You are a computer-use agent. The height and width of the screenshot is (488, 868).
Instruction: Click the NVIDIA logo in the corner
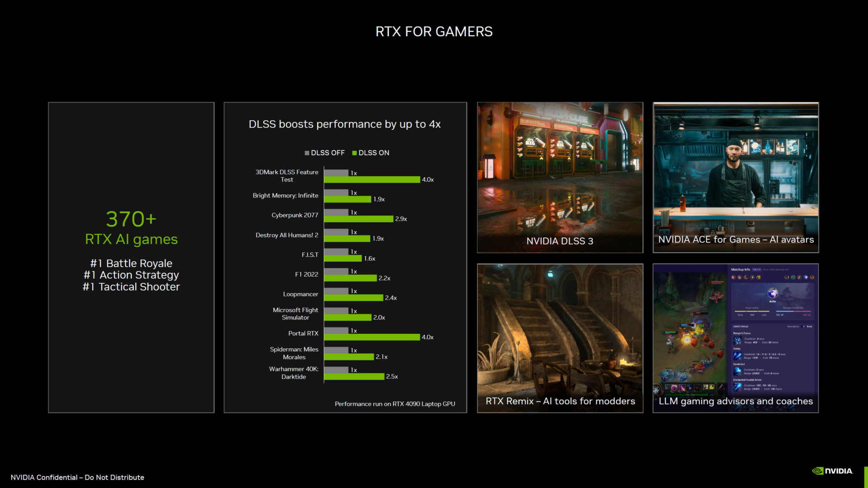(x=832, y=471)
